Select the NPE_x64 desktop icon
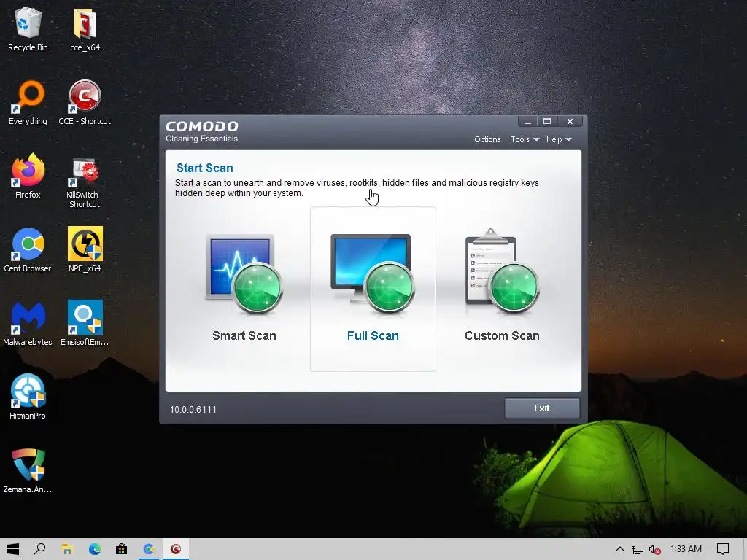 pos(85,251)
